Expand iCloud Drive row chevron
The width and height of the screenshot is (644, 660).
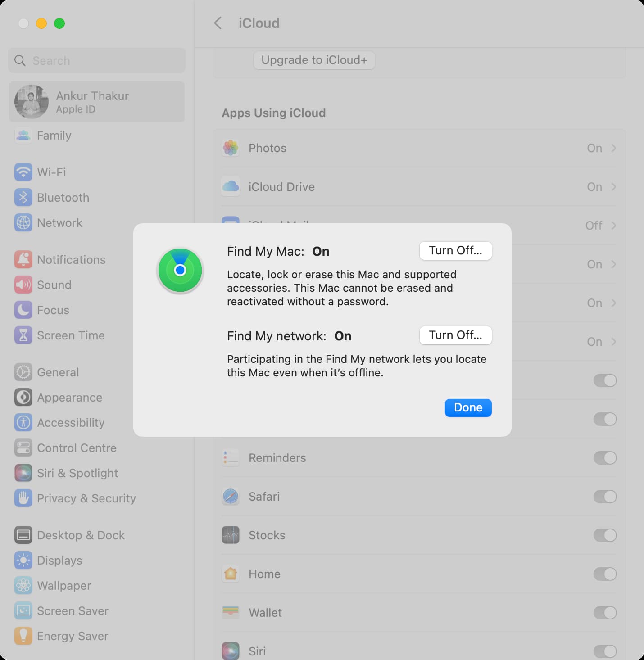613,187
